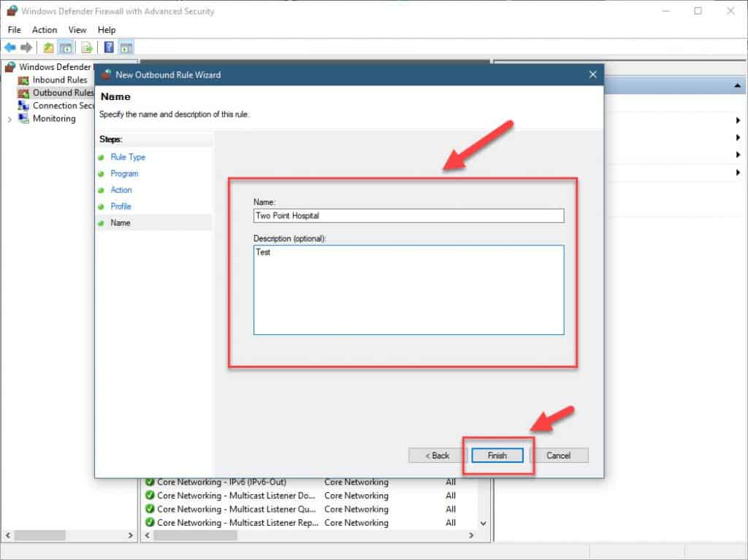Viewport: 748px width, 560px height.
Task: Open Help using the blue Help toolbar icon
Action: point(109,47)
